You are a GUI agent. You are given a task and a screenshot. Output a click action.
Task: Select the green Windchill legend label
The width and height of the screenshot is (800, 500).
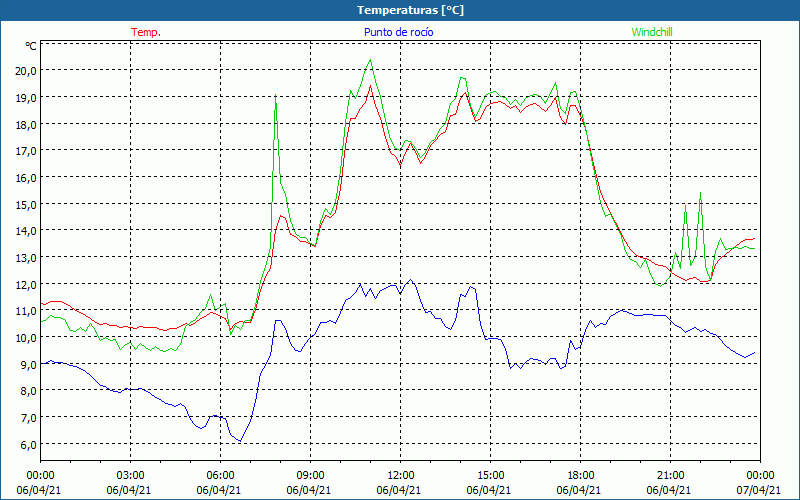pos(652,32)
